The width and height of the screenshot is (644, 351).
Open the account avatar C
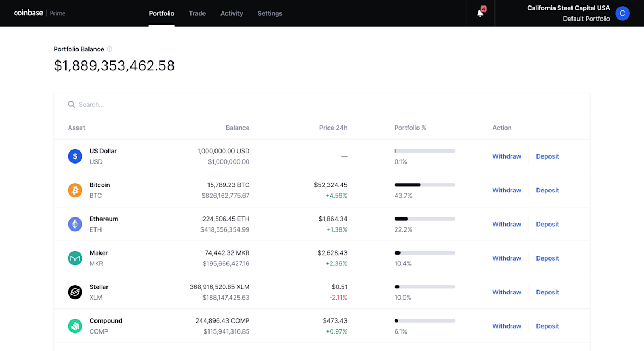click(622, 14)
